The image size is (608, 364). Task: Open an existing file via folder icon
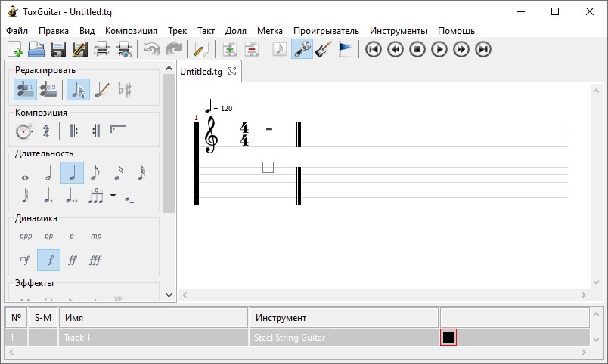pos(36,50)
